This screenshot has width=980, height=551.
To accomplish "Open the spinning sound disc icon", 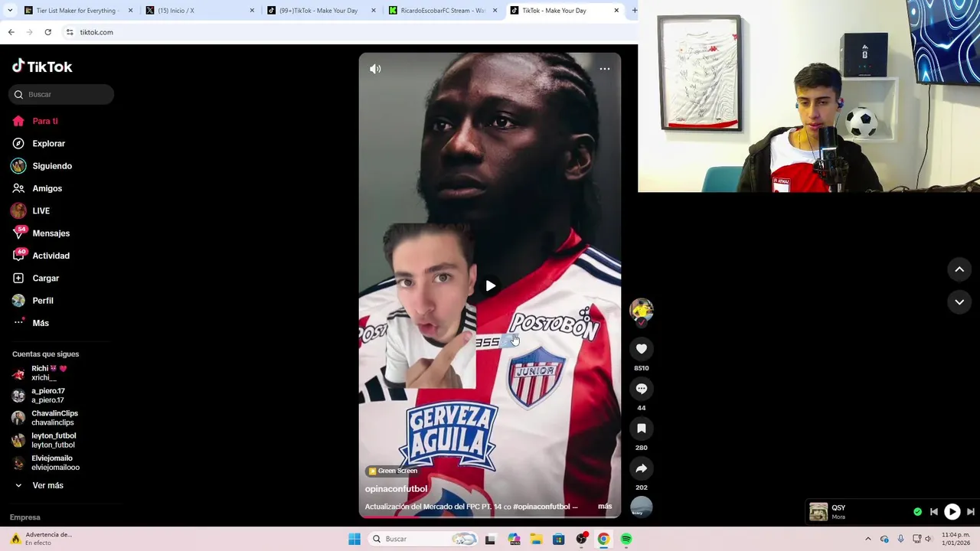I will pyautogui.click(x=642, y=507).
